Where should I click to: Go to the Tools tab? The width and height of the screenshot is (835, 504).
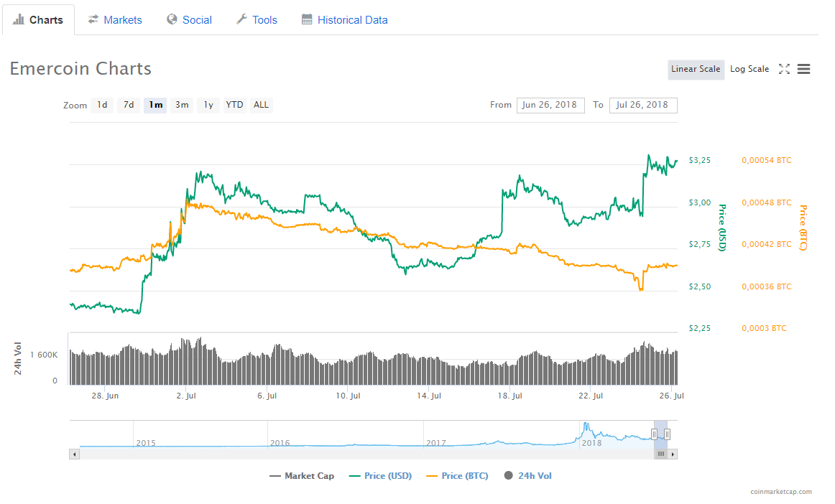tap(257, 20)
